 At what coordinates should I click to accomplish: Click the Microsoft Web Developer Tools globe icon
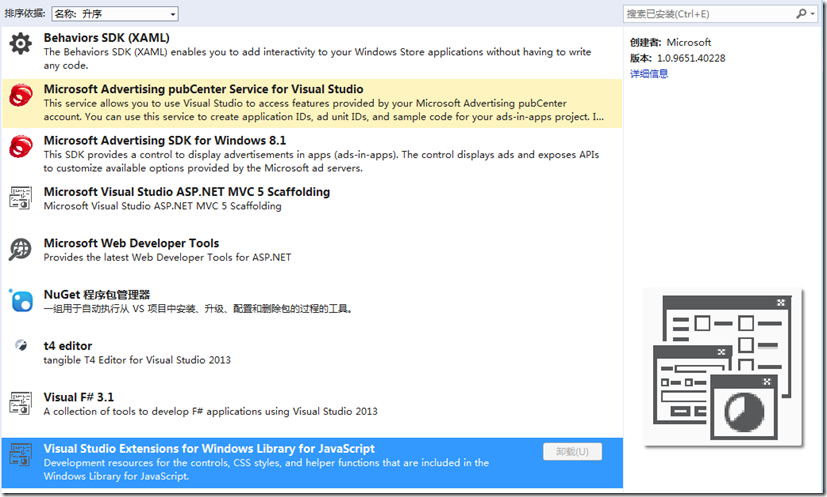[x=21, y=249]
